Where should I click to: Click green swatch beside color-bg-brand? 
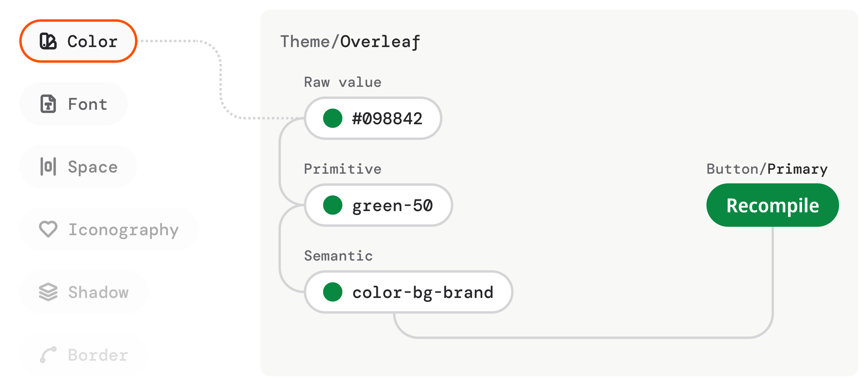tap(332, 292)
